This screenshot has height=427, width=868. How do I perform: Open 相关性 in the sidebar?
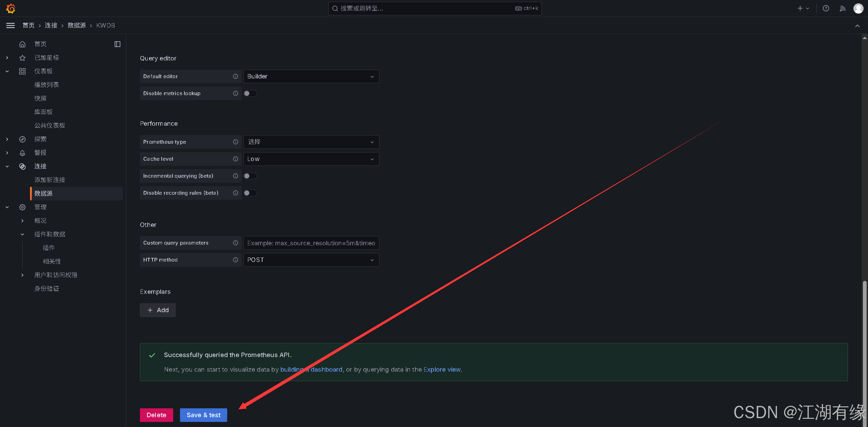[52, 262]
